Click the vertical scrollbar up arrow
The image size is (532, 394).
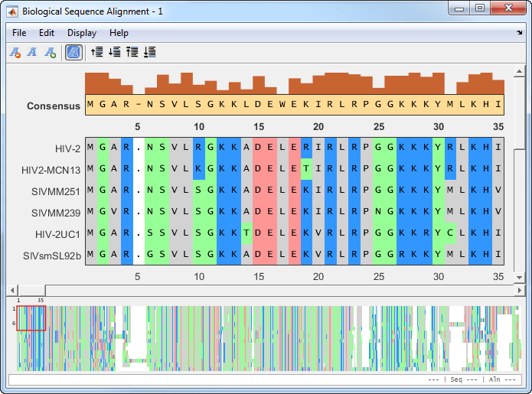520,72
